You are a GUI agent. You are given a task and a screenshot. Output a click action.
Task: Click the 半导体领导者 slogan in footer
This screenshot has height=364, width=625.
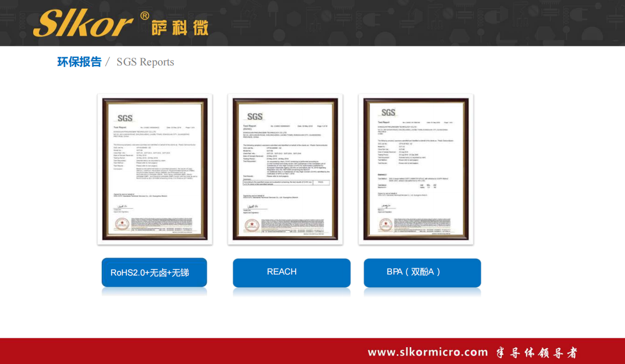pyautogui.click(x=537, y=352)
